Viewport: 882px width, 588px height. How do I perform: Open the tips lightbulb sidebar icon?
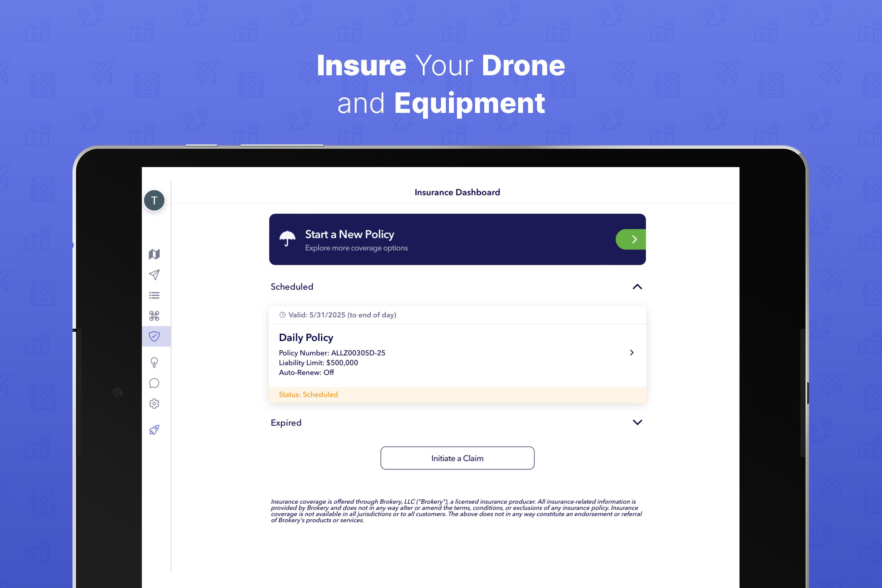coord(154,362)
